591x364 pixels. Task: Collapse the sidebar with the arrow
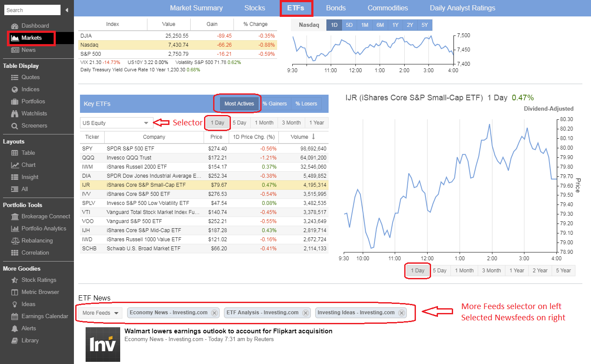67,10
